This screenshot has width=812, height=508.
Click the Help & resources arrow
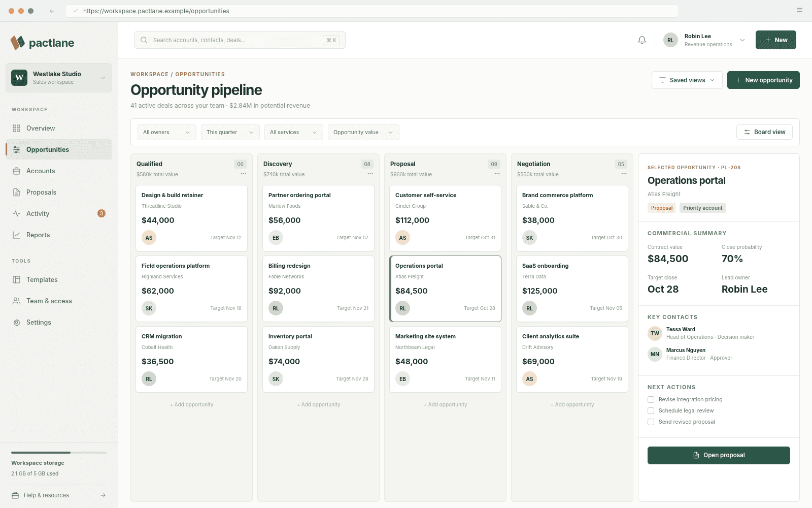[x=103, y=495]
